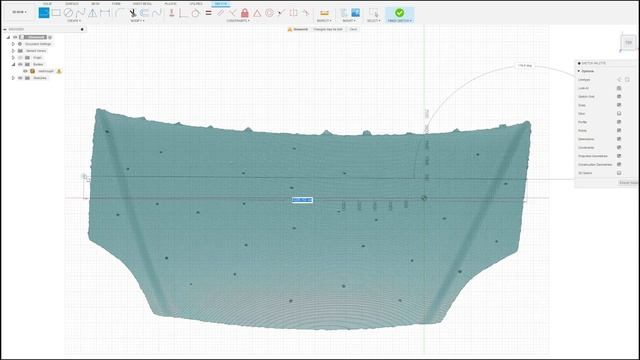This screenshot has width=640, height=360.
Task: Select the Trim scissors tool
Action: (133, 13)
